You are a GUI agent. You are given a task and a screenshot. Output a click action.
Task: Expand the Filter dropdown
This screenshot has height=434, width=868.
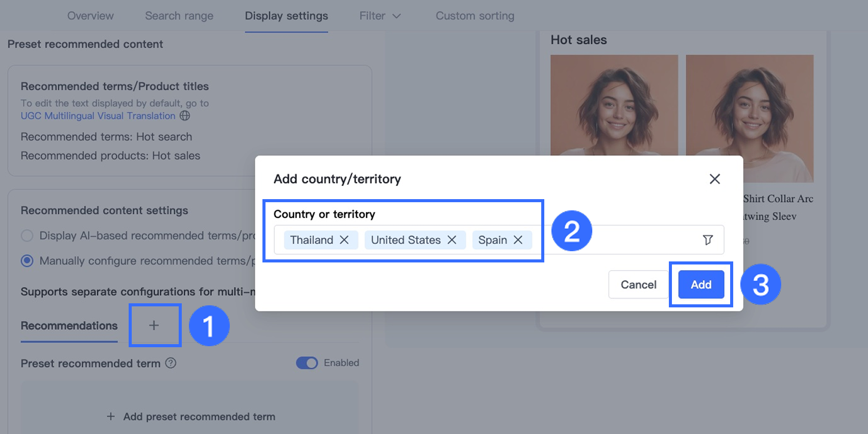pyautogui.click(x=380, y=16)
